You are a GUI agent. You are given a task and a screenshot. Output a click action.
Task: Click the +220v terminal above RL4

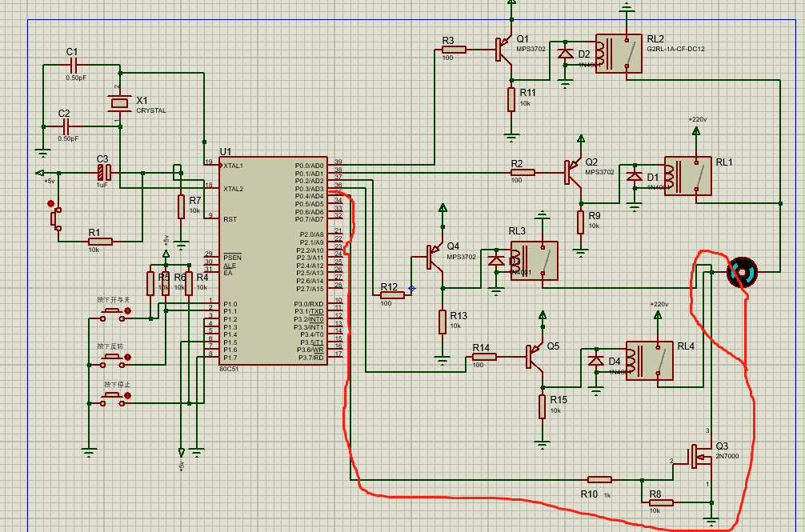658,315
